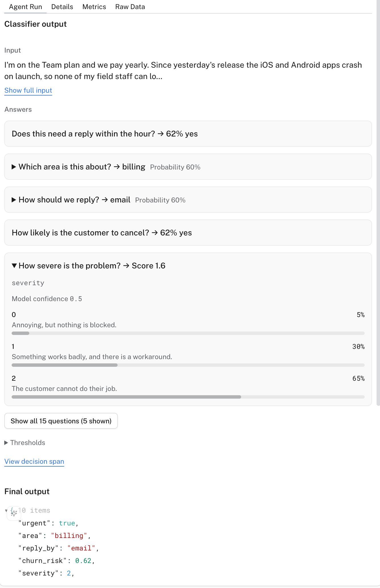Switch to the Details tab
This screenshot has width=380, height=588.
62,7
